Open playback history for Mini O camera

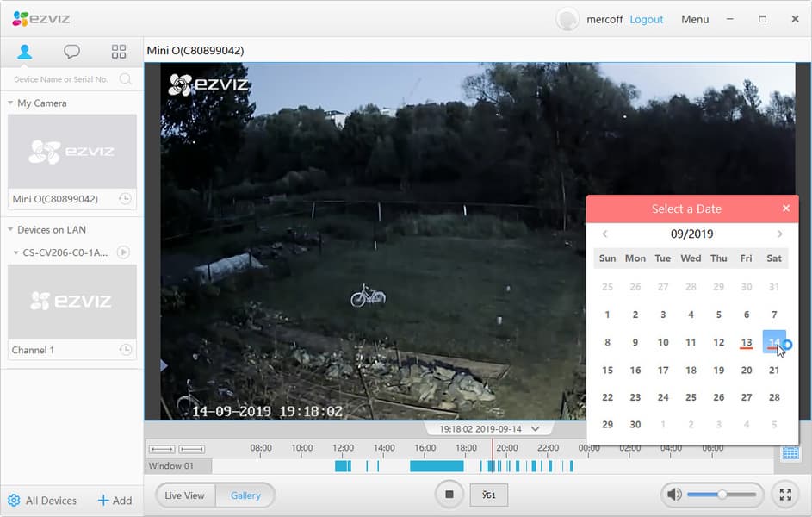point(125,199)
